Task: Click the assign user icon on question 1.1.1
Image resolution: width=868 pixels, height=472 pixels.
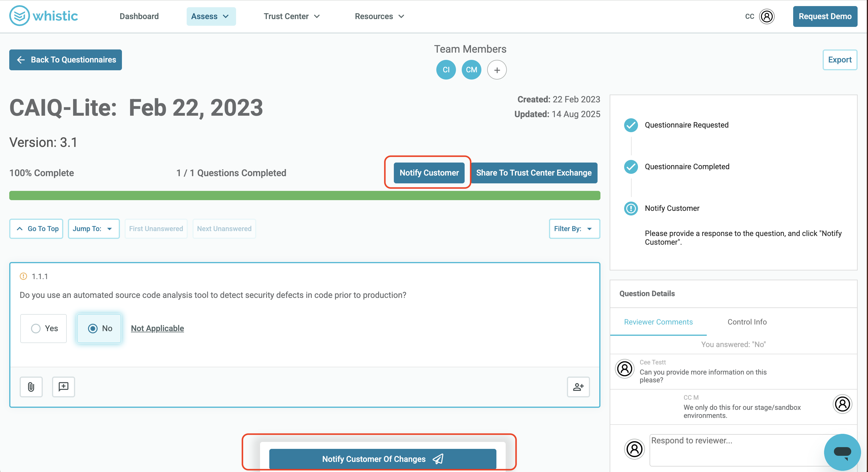Action: [x=578, y=387]
